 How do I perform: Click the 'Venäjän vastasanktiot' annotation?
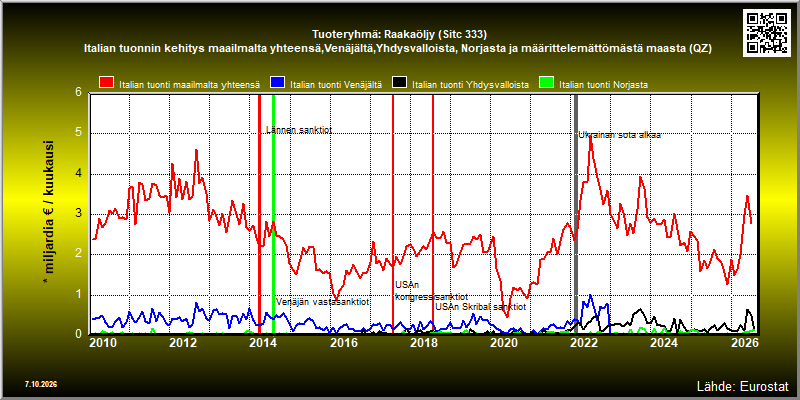[323, 302]
